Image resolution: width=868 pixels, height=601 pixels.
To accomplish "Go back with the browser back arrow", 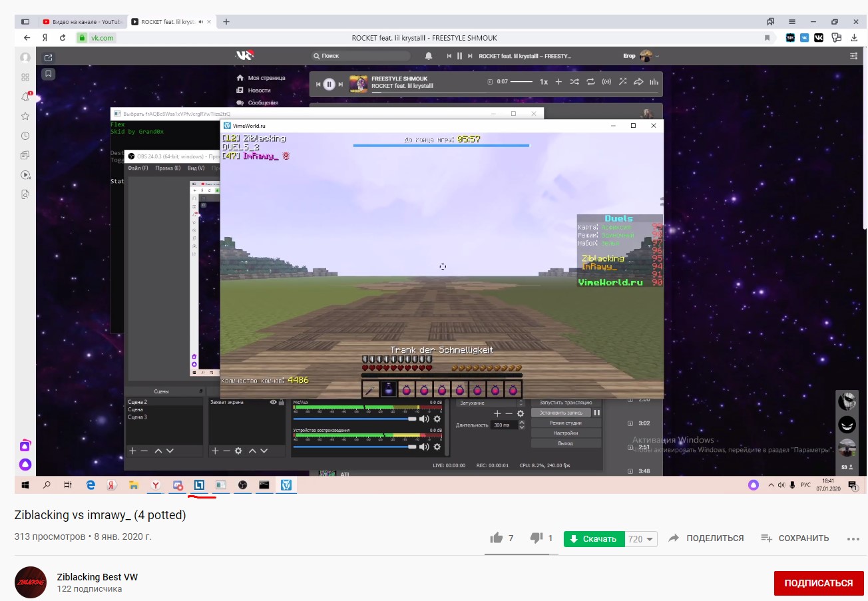I will 27,38.
